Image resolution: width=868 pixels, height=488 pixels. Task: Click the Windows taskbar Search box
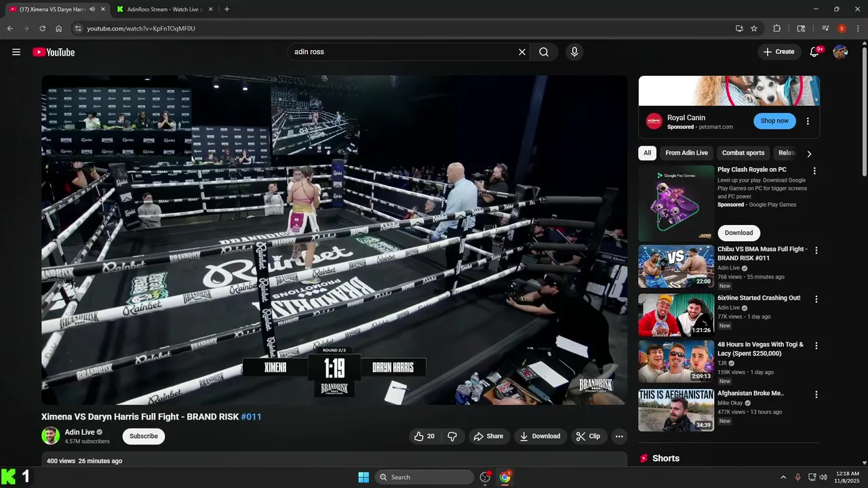click(x=424, y=477)
